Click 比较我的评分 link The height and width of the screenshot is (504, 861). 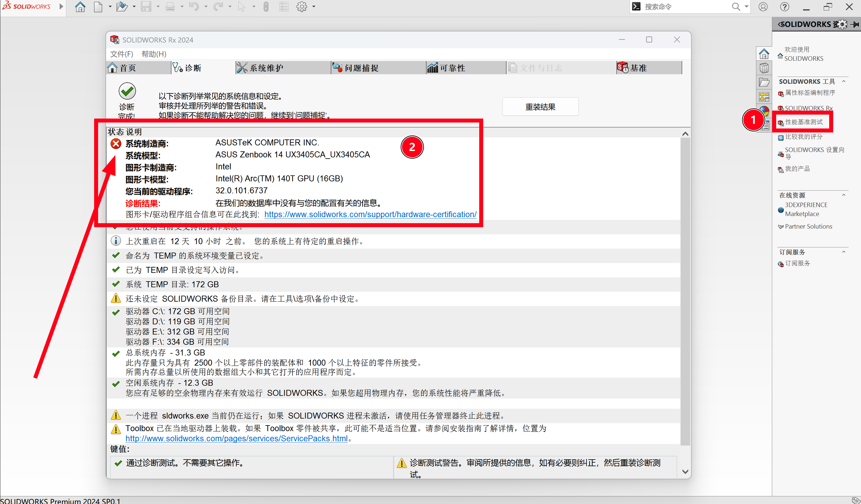point(804,137)
